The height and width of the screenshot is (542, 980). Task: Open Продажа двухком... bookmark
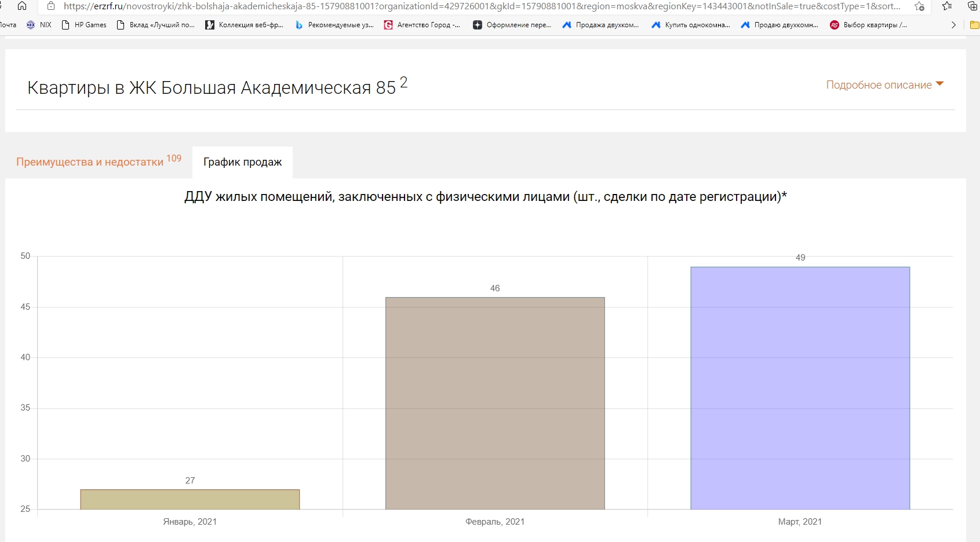tap(600, 25)
